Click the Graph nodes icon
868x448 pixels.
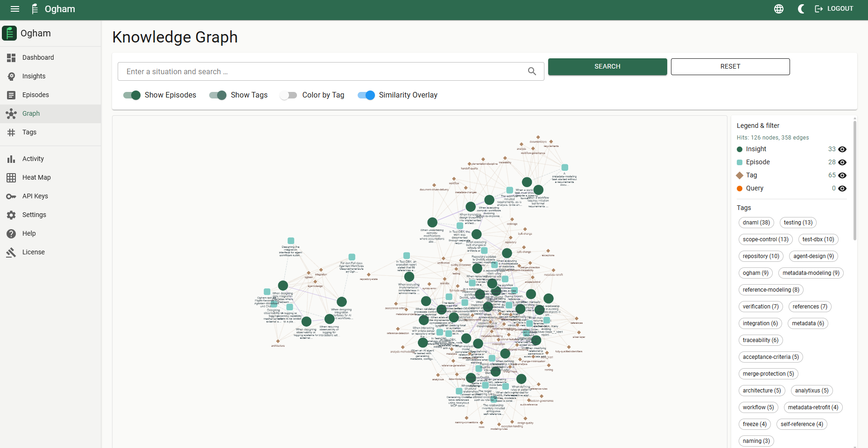pos(11,113)
